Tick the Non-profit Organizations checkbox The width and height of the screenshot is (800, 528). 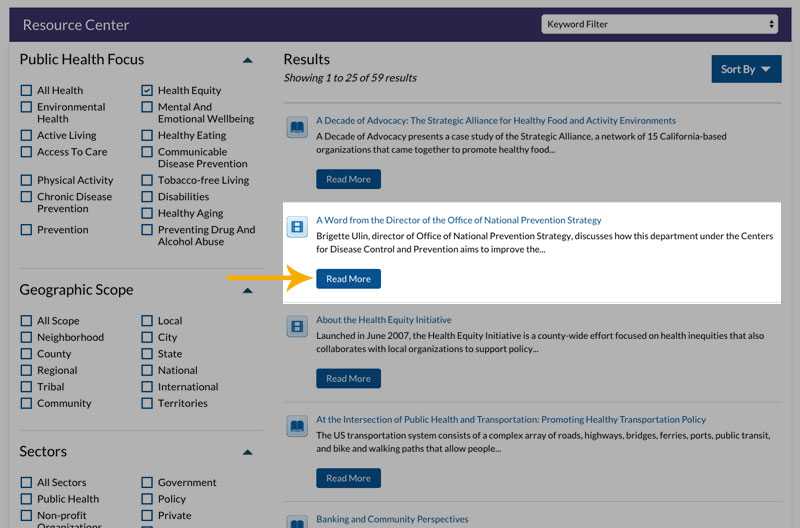coord(26,515)
